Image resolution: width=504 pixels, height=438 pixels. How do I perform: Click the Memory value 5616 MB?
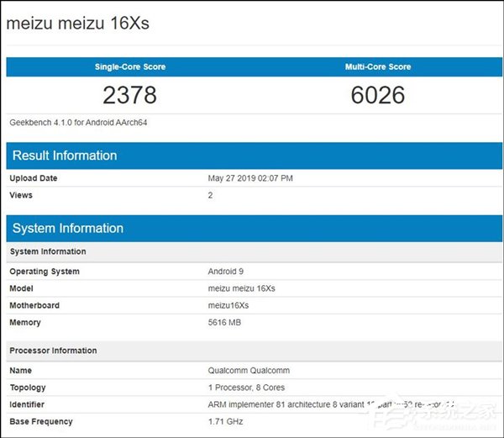pyautogui.click(x=228, y=323)
